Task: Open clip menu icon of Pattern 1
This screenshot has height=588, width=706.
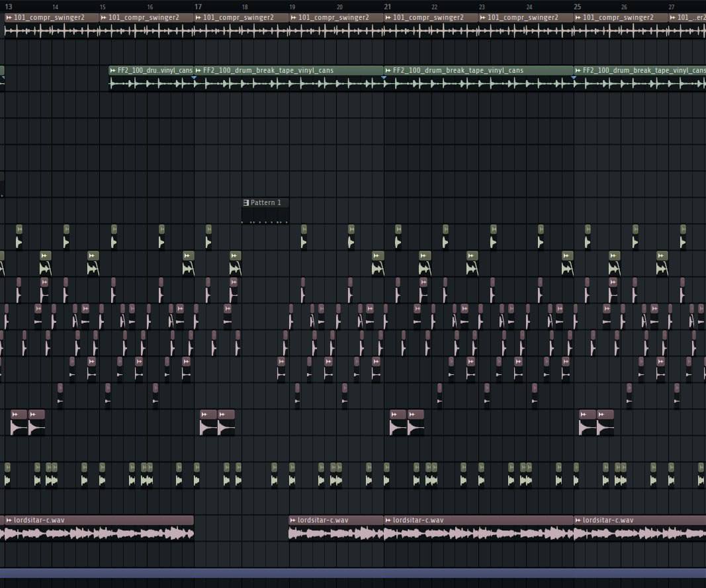Action: (246, 202)
